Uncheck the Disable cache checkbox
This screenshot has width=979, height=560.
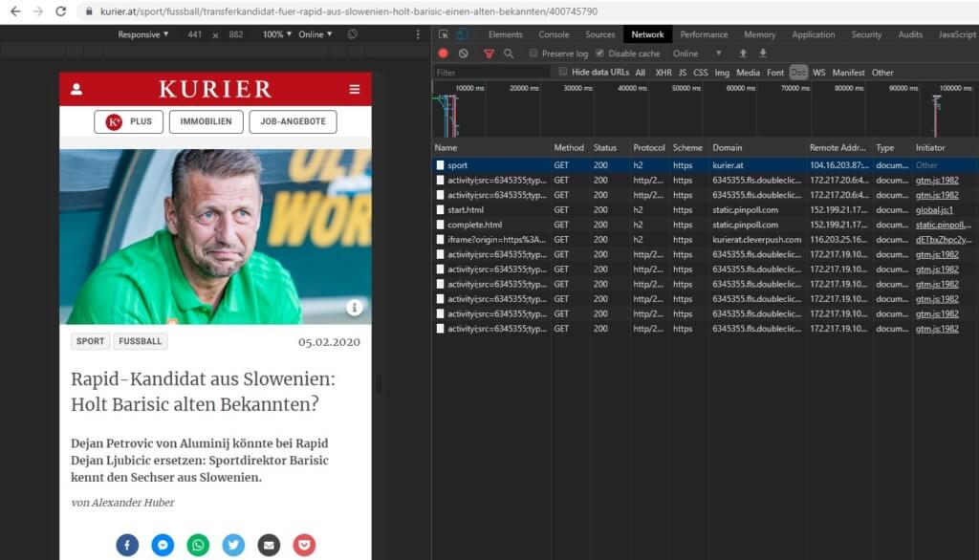[600, 54]
